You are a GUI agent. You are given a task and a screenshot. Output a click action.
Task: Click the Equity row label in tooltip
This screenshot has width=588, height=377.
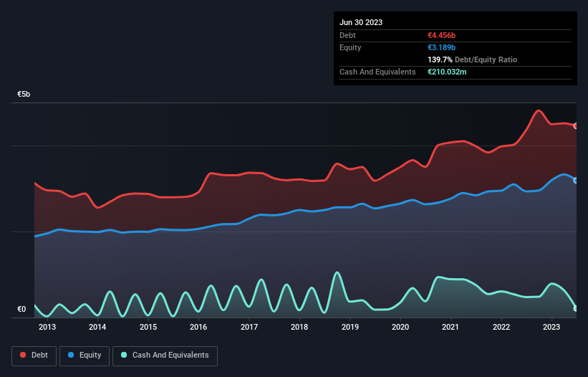350,47
